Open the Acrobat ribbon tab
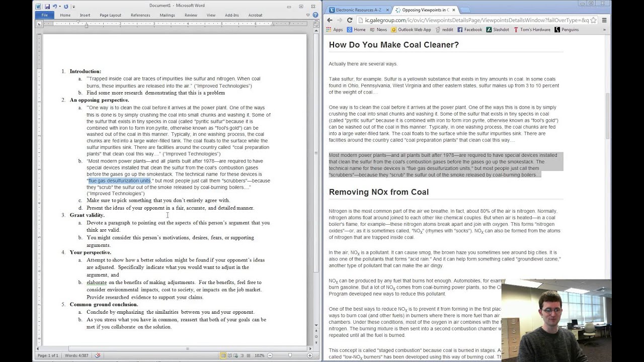Screen dimensions: 644x362 tap(255, 15)
